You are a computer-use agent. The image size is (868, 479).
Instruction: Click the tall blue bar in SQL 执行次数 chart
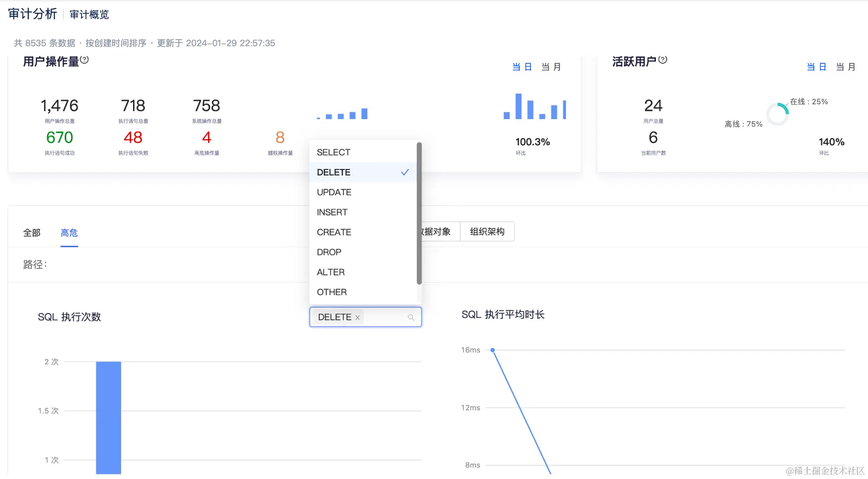tap(108, 418)
